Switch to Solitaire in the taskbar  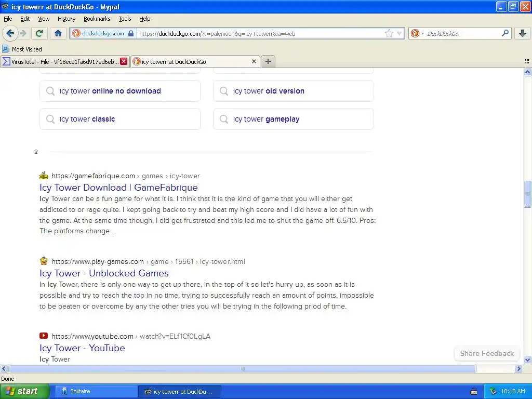(96, 391)
